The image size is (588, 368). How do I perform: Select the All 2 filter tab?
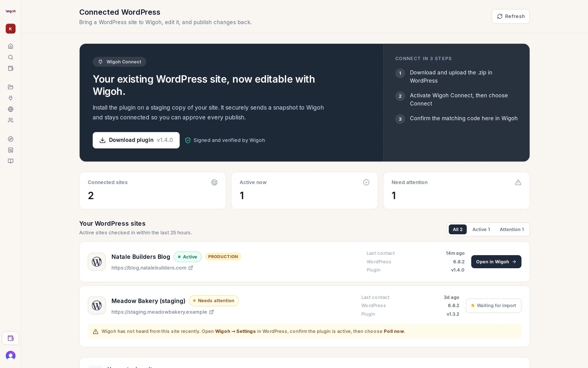pos(458,229)
